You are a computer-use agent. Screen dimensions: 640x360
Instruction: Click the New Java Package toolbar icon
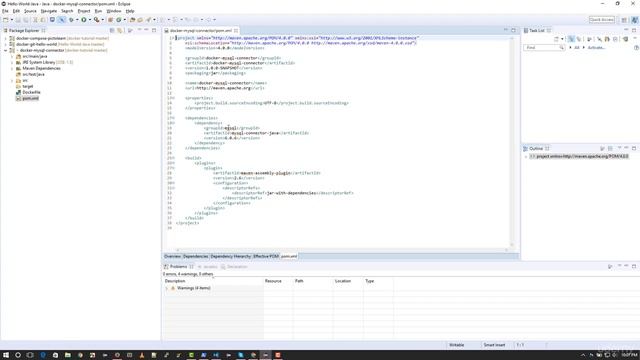(111, 20)
